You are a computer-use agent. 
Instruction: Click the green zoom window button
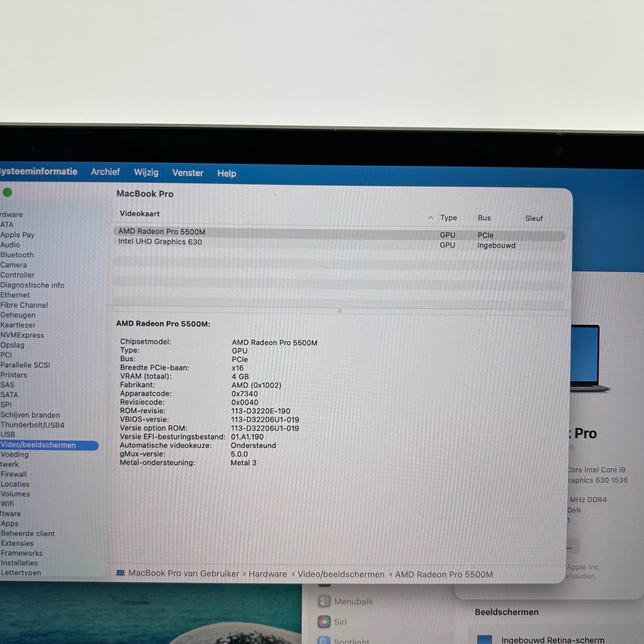[8, 192]
